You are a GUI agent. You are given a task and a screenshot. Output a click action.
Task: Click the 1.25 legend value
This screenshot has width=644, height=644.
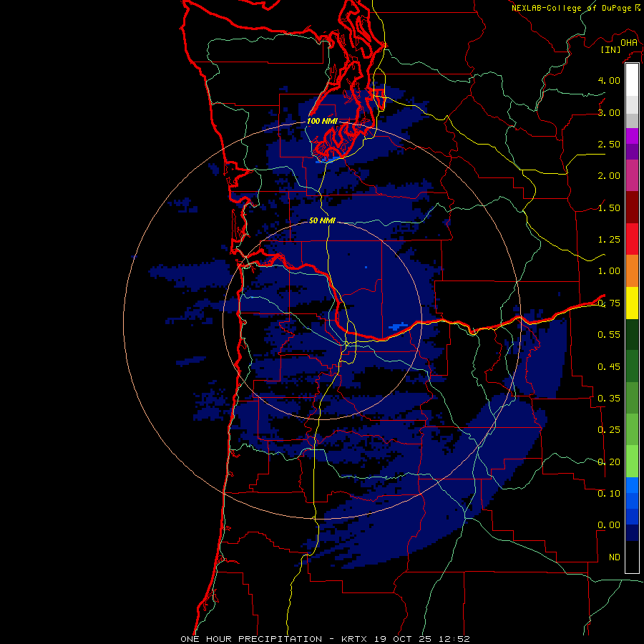click(x=609, y=240)
